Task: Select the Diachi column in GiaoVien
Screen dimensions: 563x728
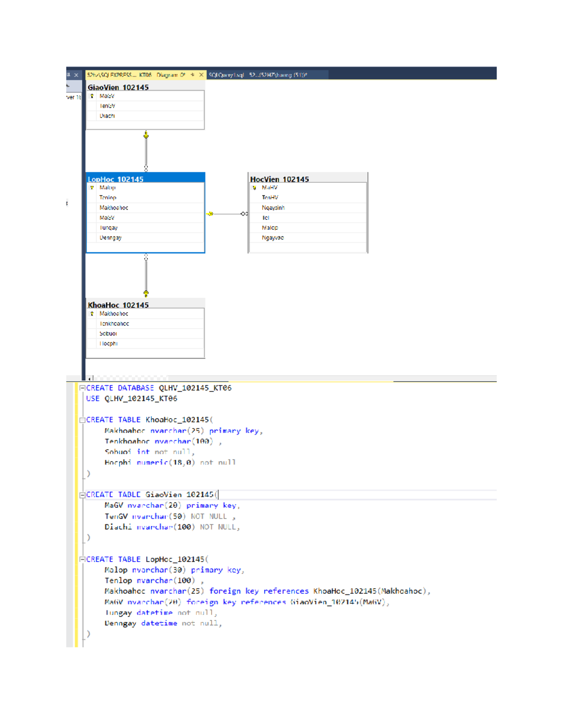Action: click(145, 116)
